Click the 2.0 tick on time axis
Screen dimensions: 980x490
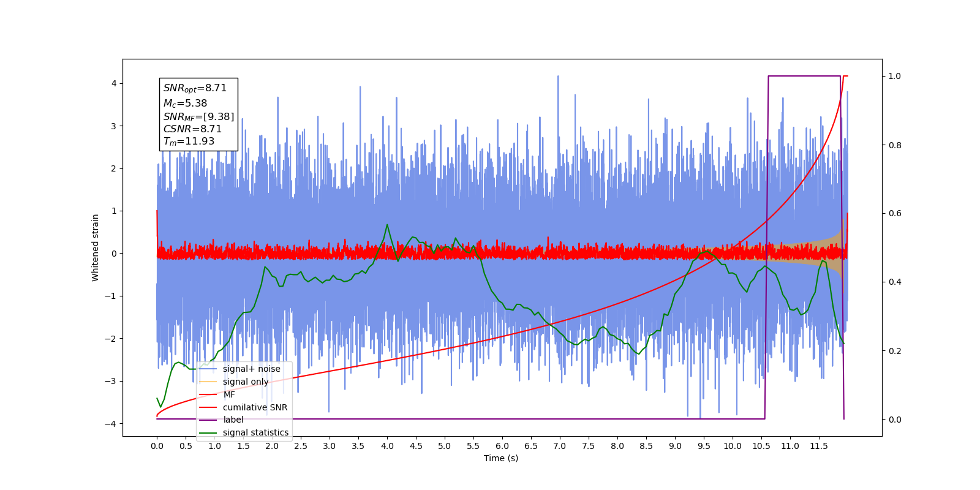coord(272,446)
